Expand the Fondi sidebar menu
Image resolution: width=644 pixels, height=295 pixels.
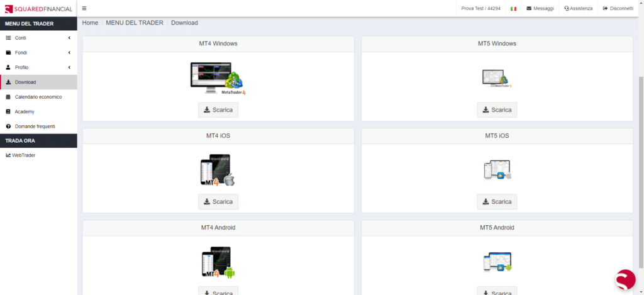click(38, 53)
